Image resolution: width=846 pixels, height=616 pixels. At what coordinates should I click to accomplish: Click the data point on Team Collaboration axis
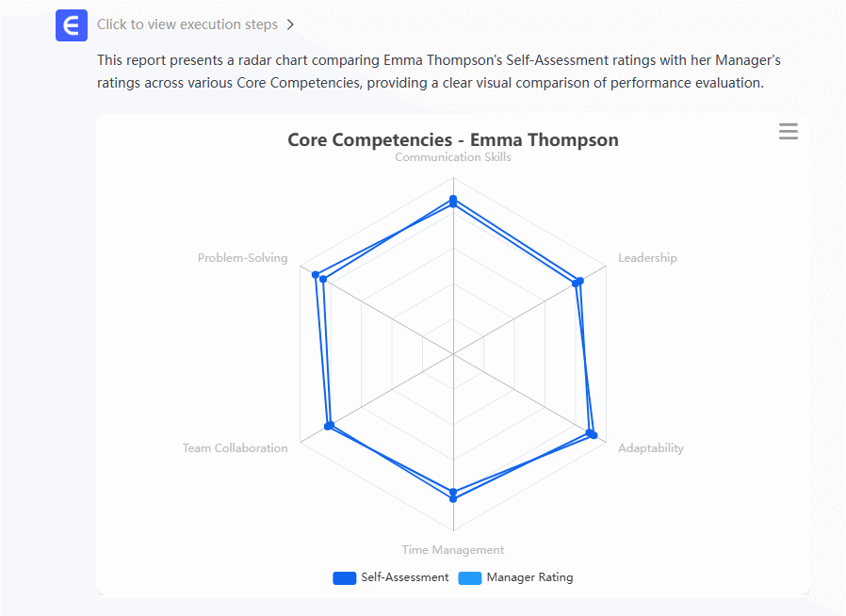pos(329,427)
